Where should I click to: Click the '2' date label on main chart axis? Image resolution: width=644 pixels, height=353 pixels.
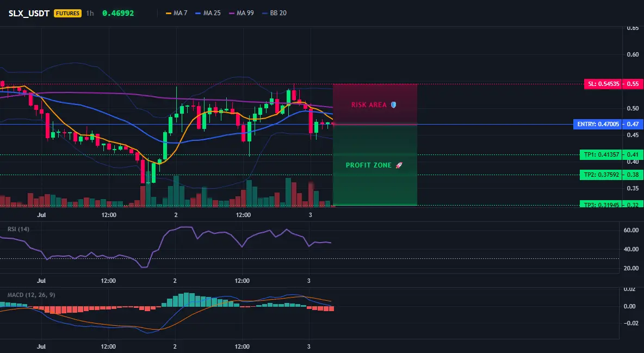click(176, 215)
